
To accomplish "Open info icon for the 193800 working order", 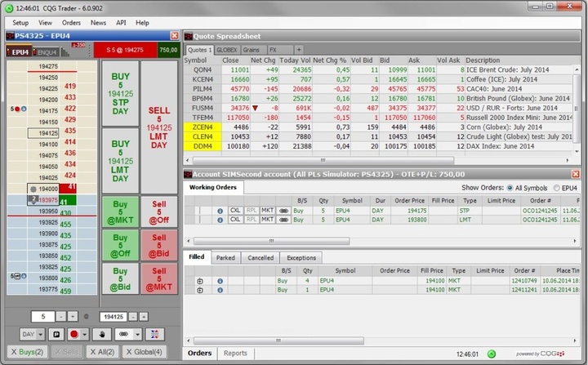I will [220, 220].
